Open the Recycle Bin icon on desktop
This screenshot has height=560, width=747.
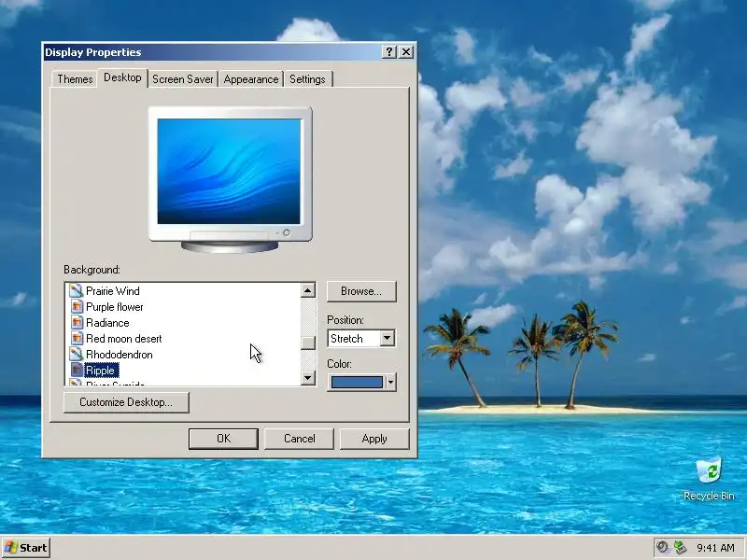click(709, 479)
